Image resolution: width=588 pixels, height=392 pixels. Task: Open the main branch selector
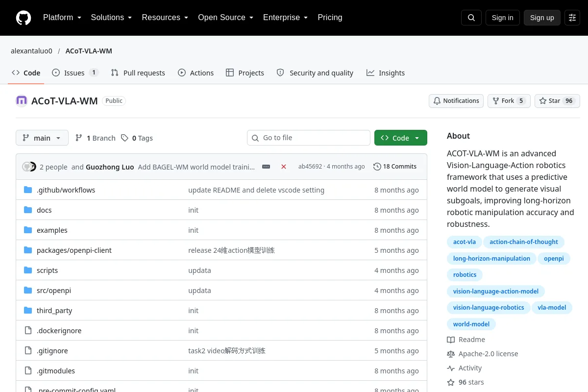42,138
